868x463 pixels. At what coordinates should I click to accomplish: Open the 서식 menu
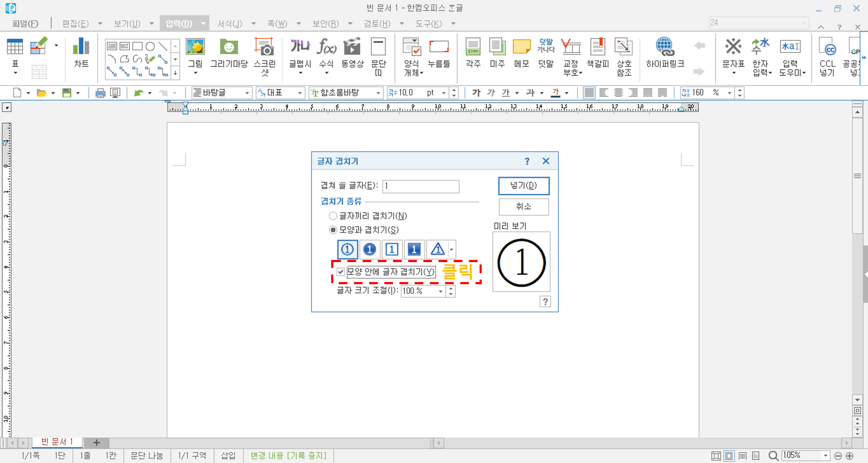tap(230, 23)
